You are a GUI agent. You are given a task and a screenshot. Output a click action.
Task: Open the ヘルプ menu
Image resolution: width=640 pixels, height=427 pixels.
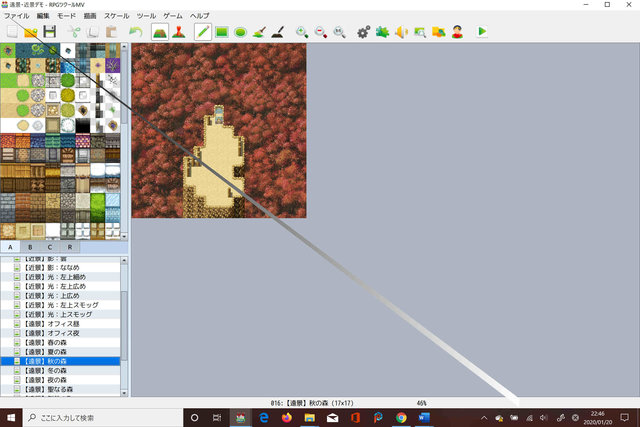click(x=200, y=16)
